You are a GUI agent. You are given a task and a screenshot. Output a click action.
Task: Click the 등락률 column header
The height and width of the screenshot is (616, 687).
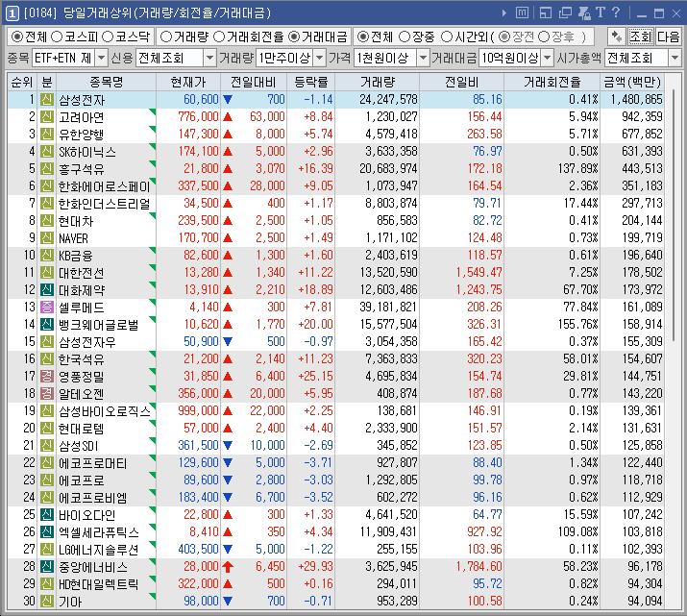tap(310, 82)
